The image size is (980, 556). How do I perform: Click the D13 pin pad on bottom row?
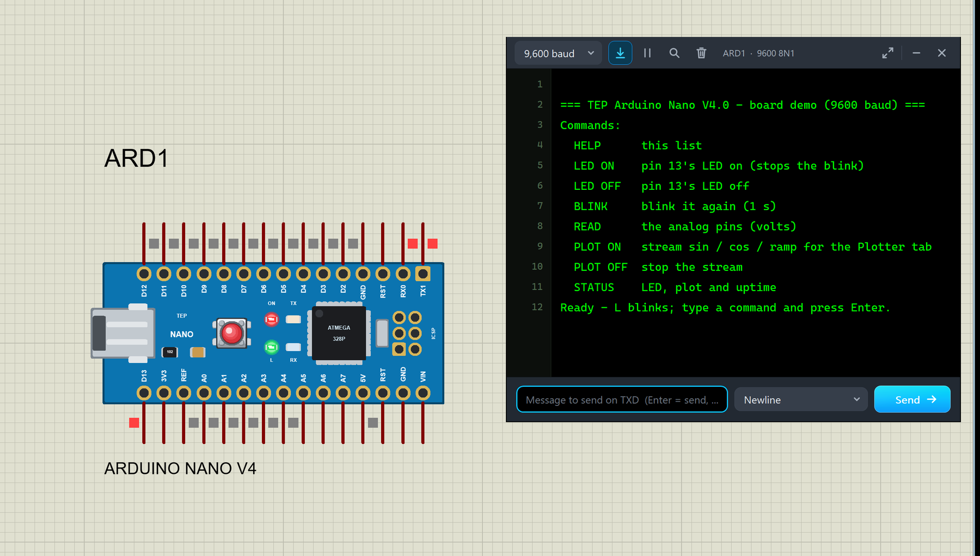[x=144, y=393]
